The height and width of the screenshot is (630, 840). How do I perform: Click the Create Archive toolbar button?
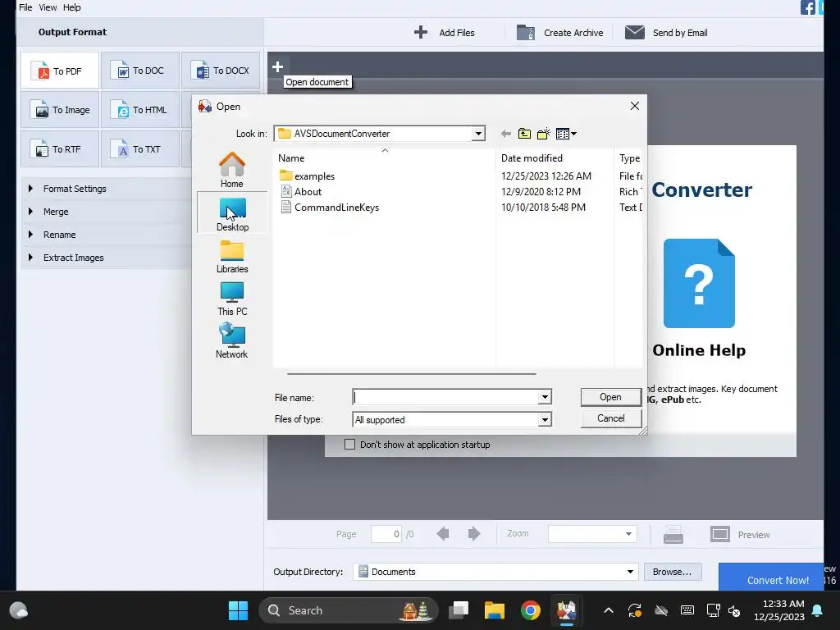pos(559,33)
